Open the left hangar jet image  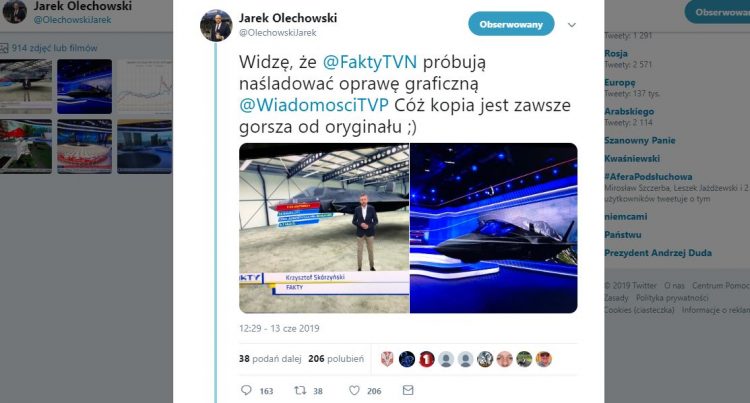pyautogui.click(x=324, y=228)
